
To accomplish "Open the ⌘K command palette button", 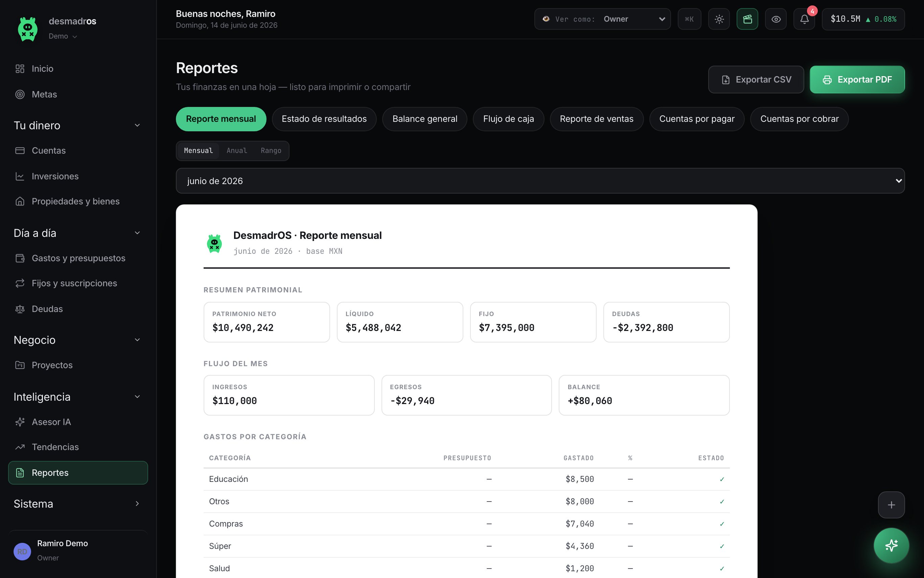I will click(x=689, y=19).
